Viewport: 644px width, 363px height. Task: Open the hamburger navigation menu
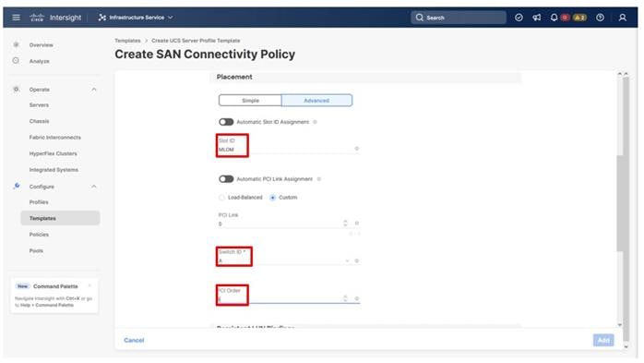pyautogui.click(x=16, y=18)
